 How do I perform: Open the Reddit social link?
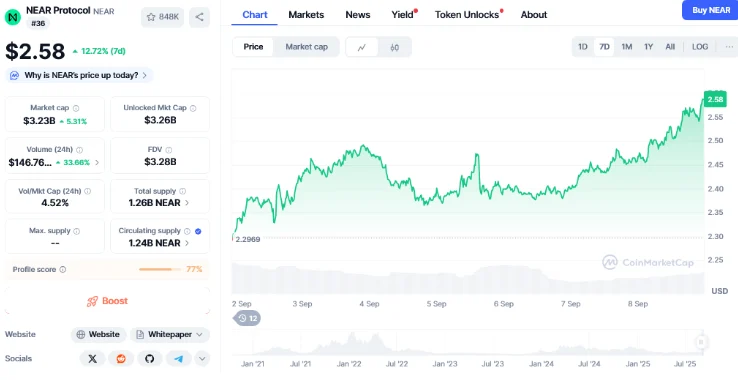click(x=121, y=359)
